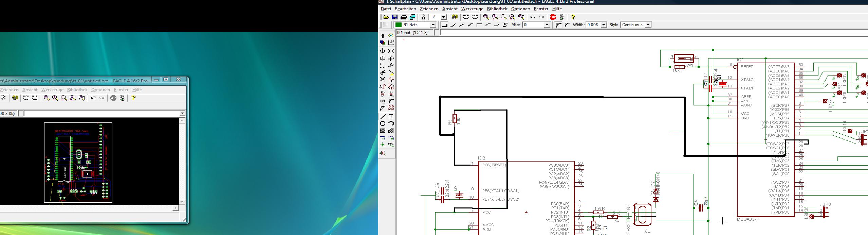Undo the last action in the schematic
The height and width of the screenshot is (235, 868).
533,17
